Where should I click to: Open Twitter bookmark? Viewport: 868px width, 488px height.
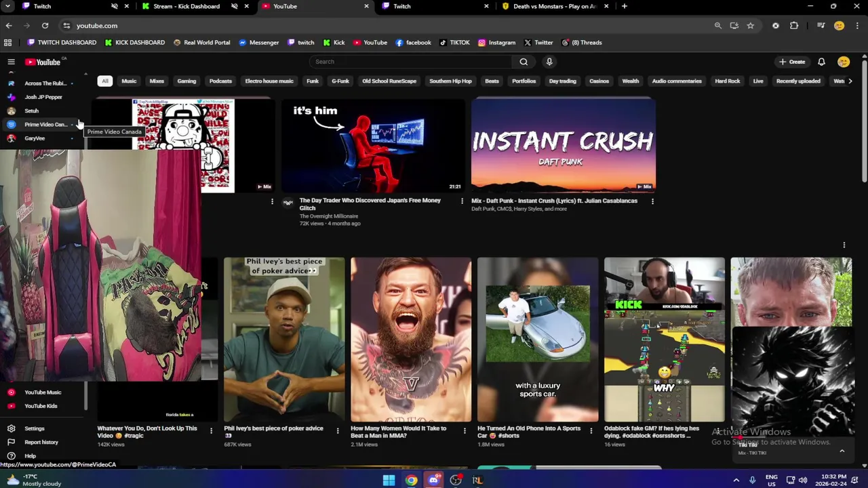click(x=538, y=43)
